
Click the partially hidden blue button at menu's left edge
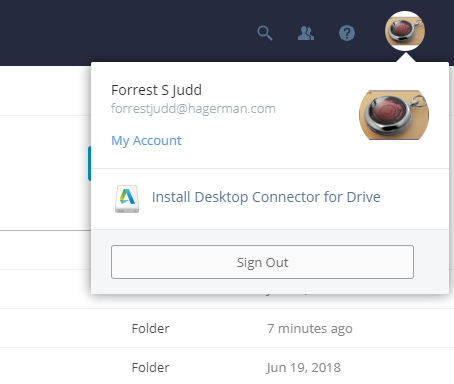click(x=89, y=163)
